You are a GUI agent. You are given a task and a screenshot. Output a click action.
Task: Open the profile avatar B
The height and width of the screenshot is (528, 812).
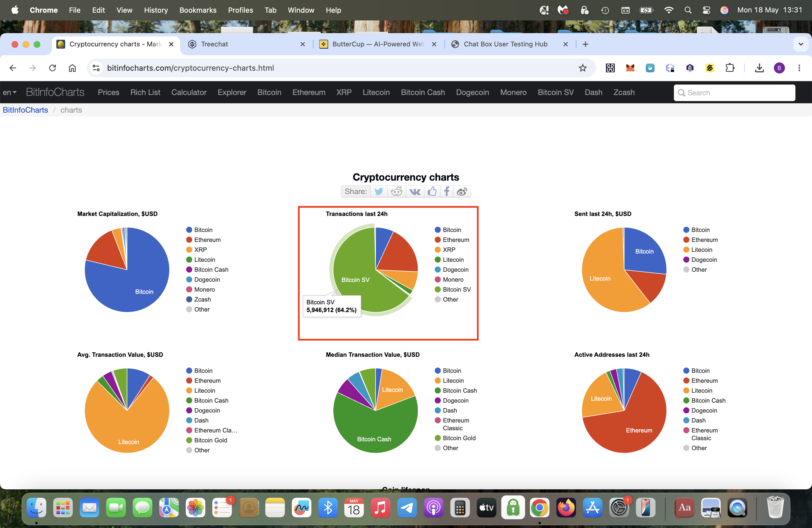pyautogui.click(x=779, y=68)
